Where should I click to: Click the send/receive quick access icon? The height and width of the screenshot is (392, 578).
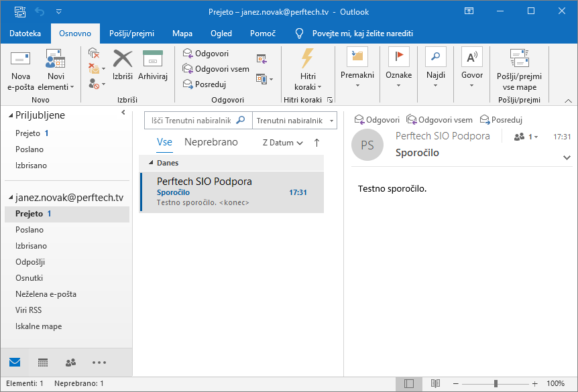pos(20,12)
